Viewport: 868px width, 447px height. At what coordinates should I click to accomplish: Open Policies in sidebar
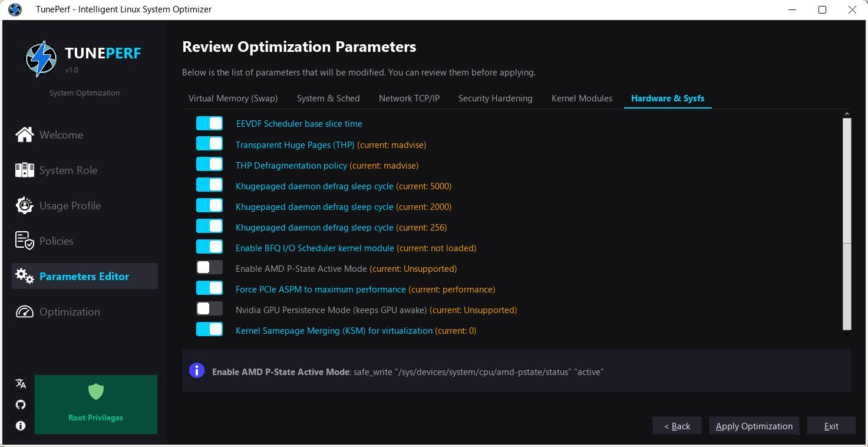(85, 241)
